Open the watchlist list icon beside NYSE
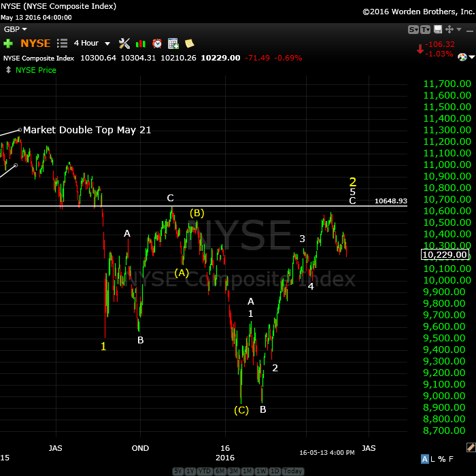The width and height of the screenshot is (476, 476). (x=62, y=44)
